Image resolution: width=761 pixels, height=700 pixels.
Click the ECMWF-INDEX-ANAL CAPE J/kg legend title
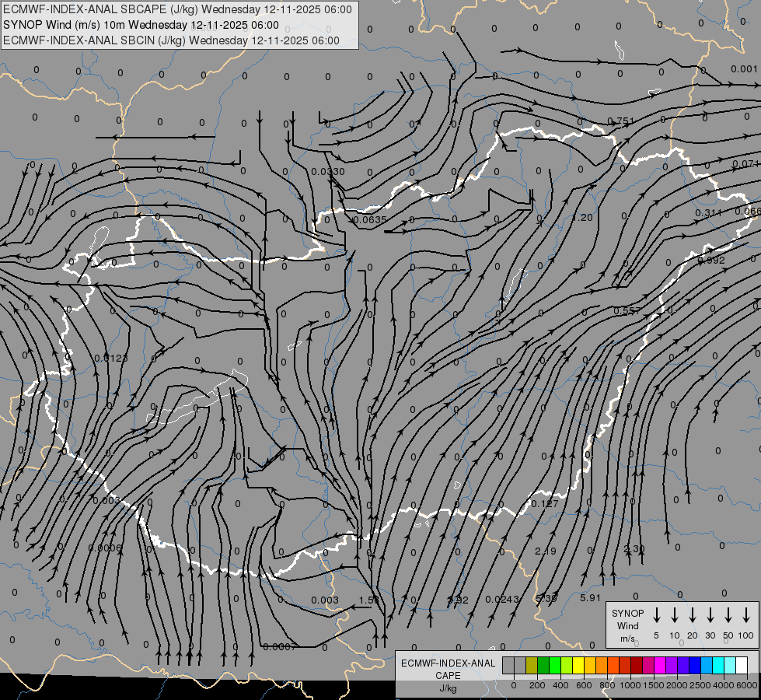(x=448, y=675)
